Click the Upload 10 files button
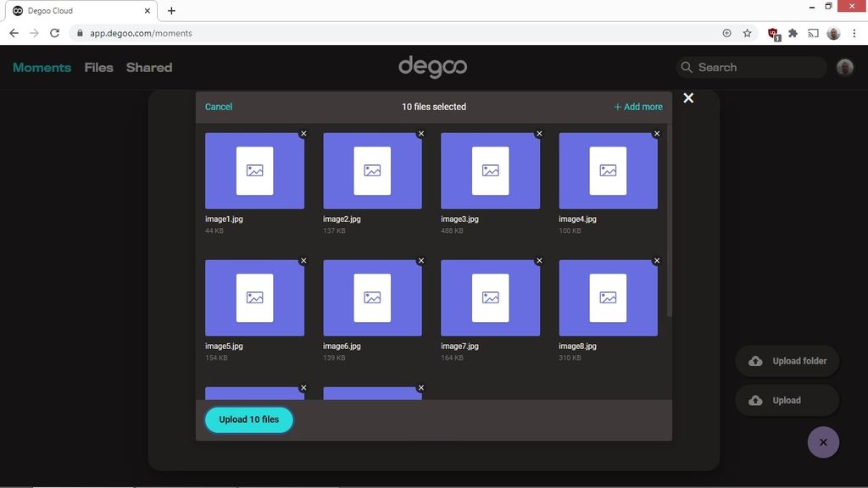868x488 pixels. coord(248,419)
